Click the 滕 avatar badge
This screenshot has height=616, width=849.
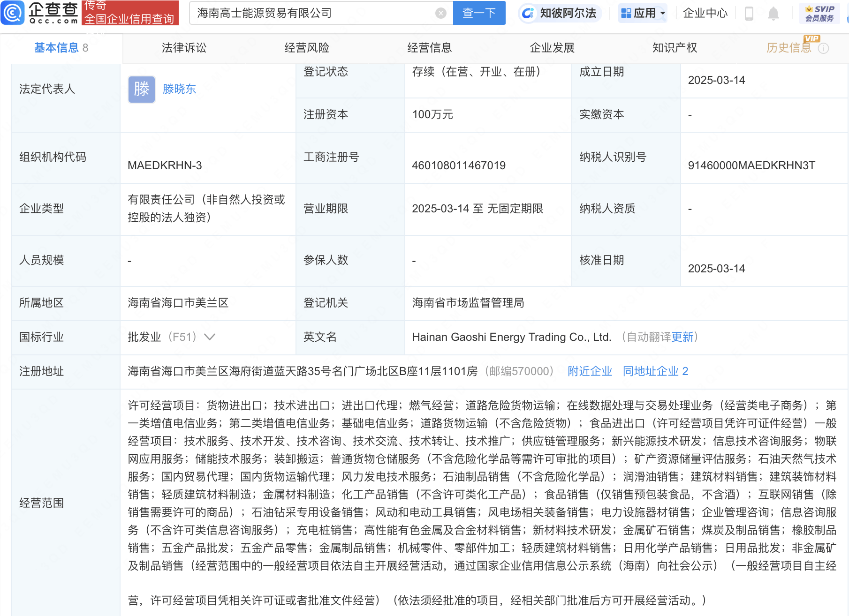[142, 89]
